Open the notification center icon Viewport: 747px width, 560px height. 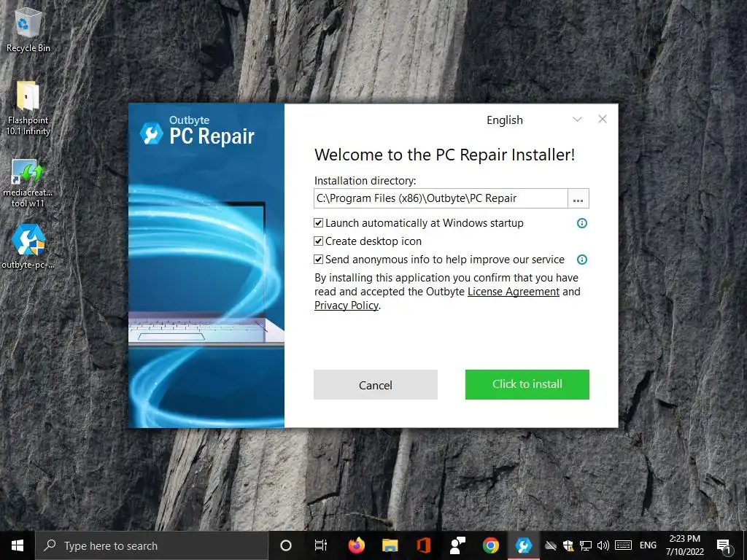coord(724,545)
